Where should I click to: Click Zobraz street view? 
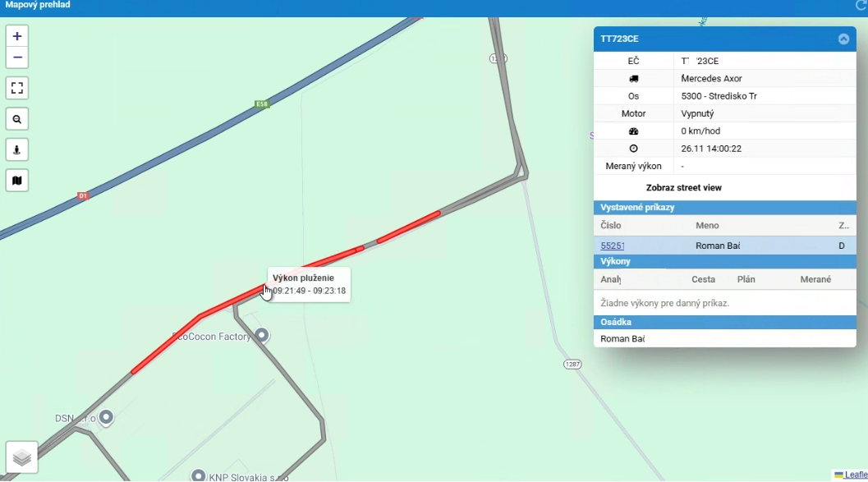coord(684,187)
